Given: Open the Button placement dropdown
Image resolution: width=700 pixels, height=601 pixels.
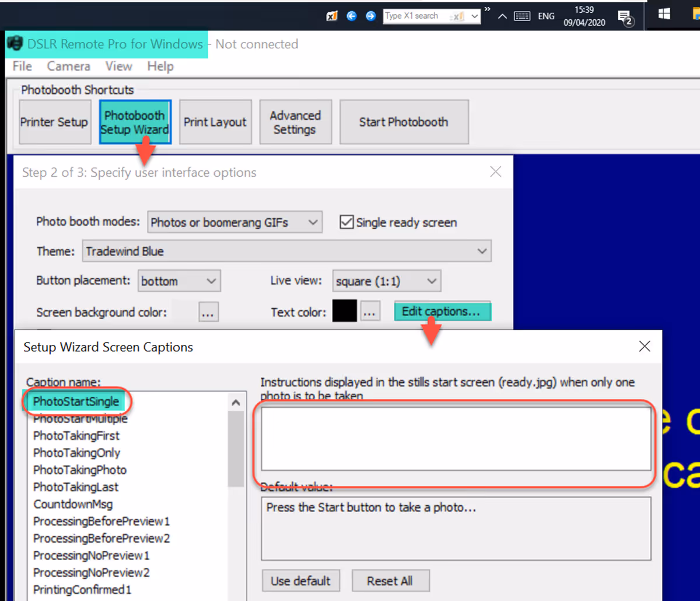Looking at the screenshot, I should tap(179, 281).
